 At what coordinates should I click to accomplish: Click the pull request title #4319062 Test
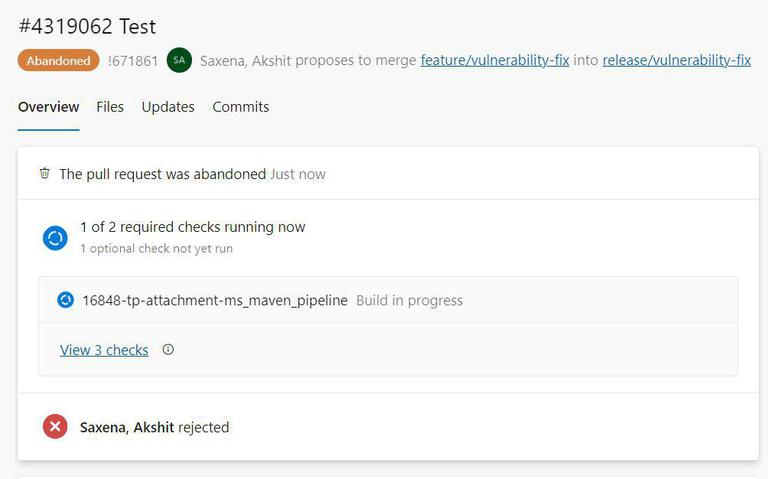tap(87, 26)
